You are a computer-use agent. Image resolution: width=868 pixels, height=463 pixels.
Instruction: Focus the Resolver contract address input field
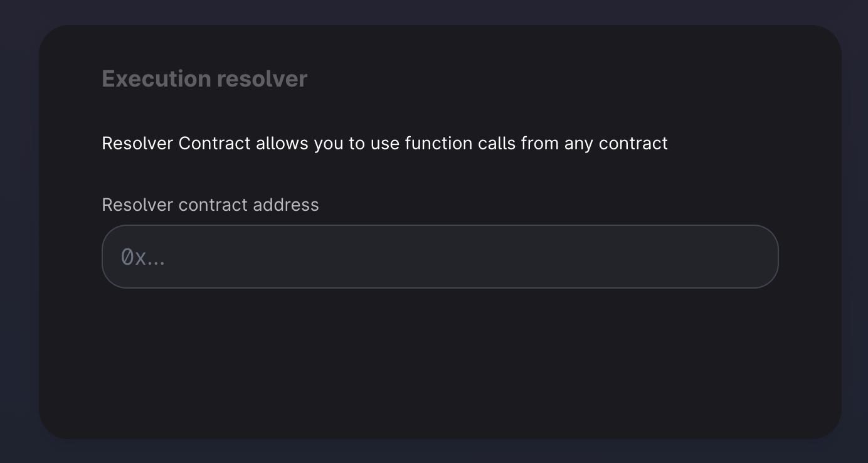(x=440, y=257)
